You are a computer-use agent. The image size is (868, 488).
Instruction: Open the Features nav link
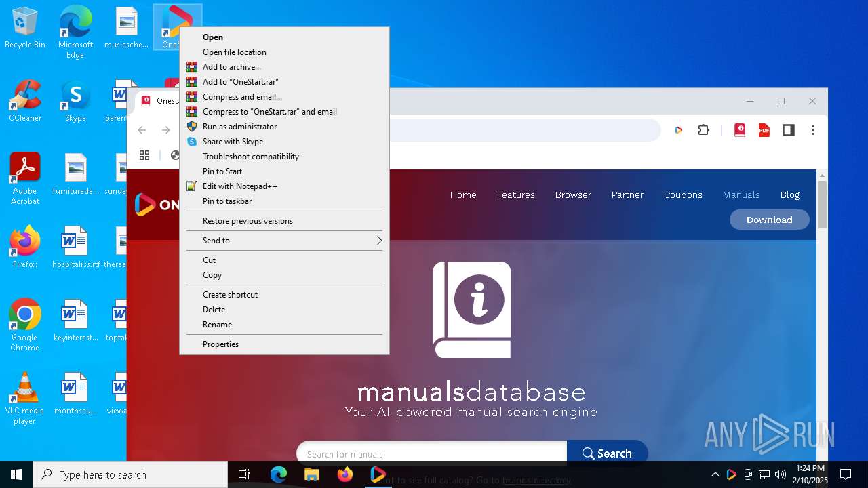[x=515, y=195]
